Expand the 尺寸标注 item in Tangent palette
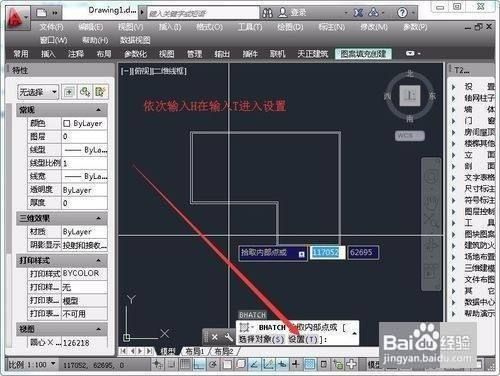 (x=454, y=189)
